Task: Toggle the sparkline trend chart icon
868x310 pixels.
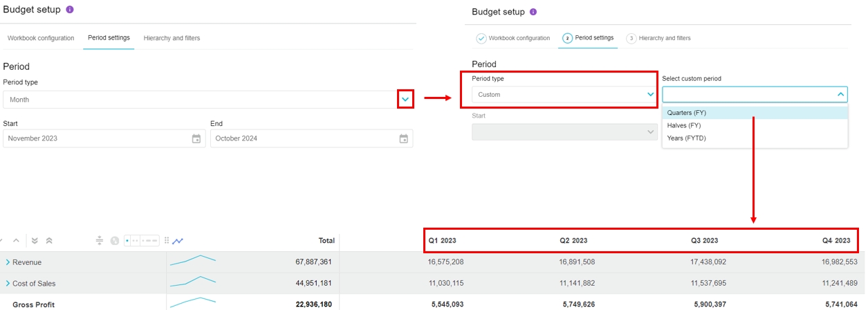Action: pyautogui.click(x=178, y=241)
